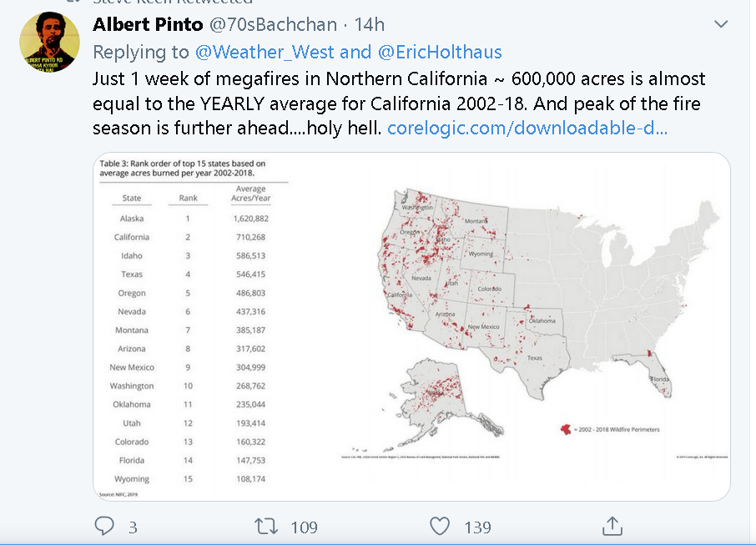
Task: Click the reply speech bubble icon
Action: 104,526
